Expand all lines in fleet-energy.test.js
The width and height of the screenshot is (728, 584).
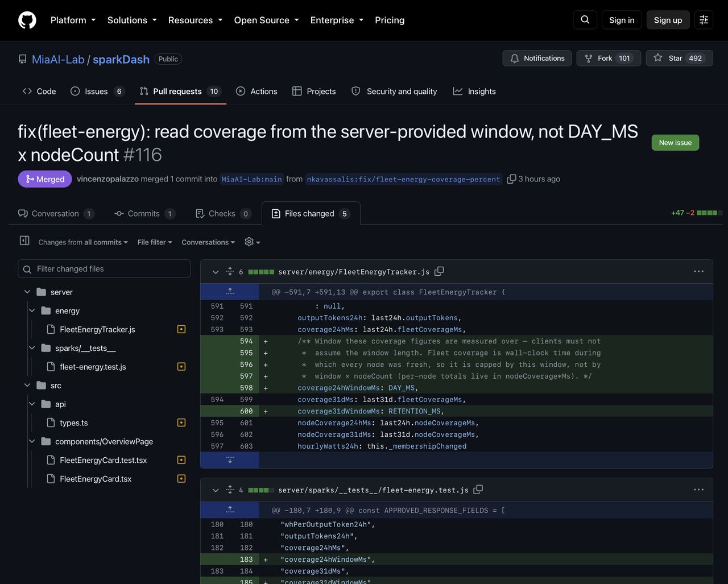coord(230,490)
